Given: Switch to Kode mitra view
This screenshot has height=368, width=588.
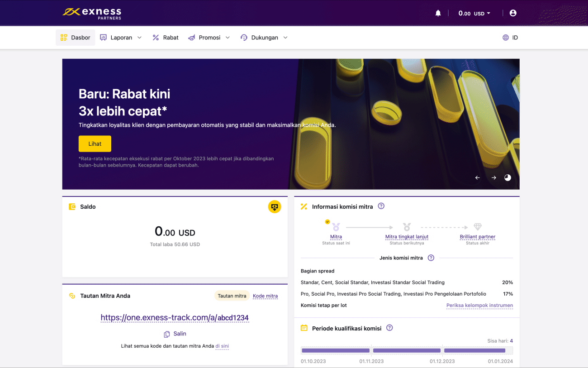Looking at the screenshot, I should (x=265, y=296).
